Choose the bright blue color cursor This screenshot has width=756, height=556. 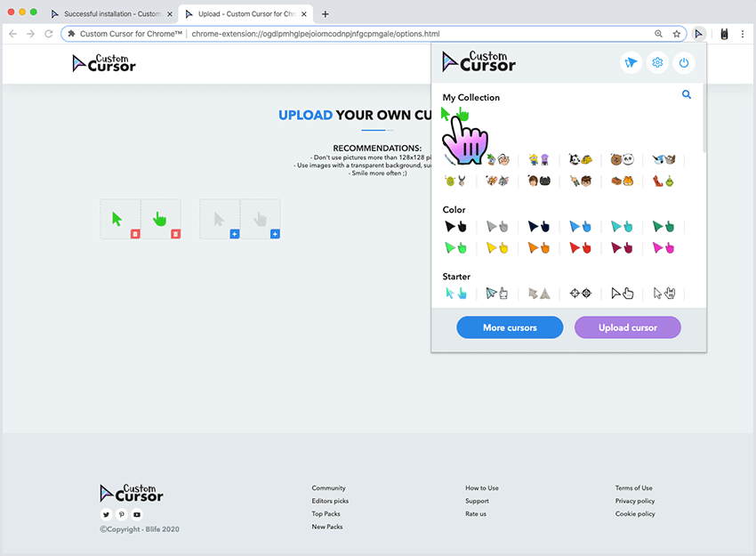tap(580, 226)
